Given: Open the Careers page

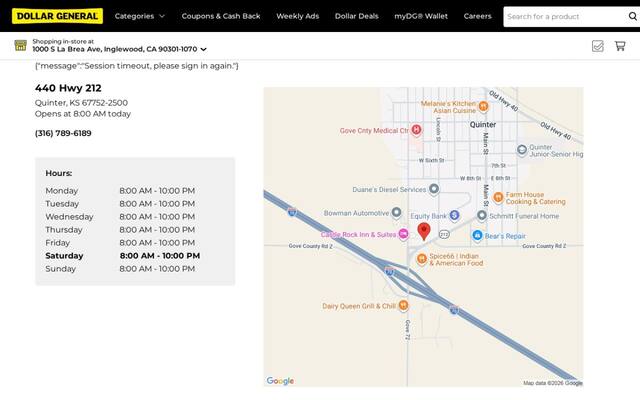Looking at the screenshot, I should click(478, 16).
